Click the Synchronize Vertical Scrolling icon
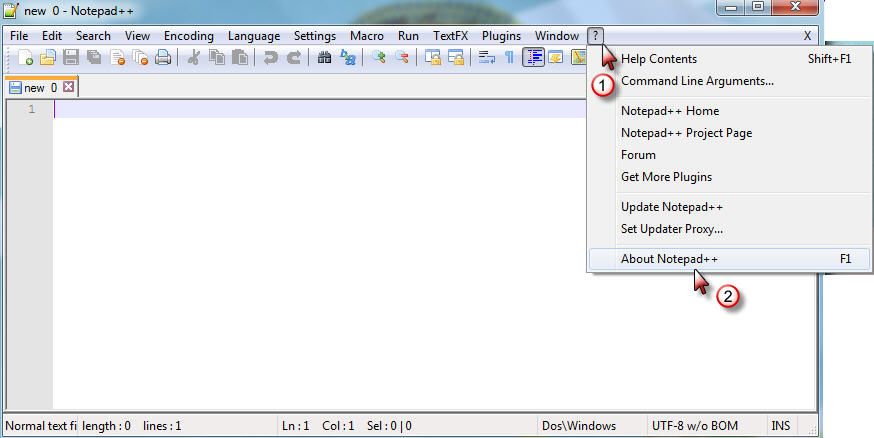 (433, 57)
